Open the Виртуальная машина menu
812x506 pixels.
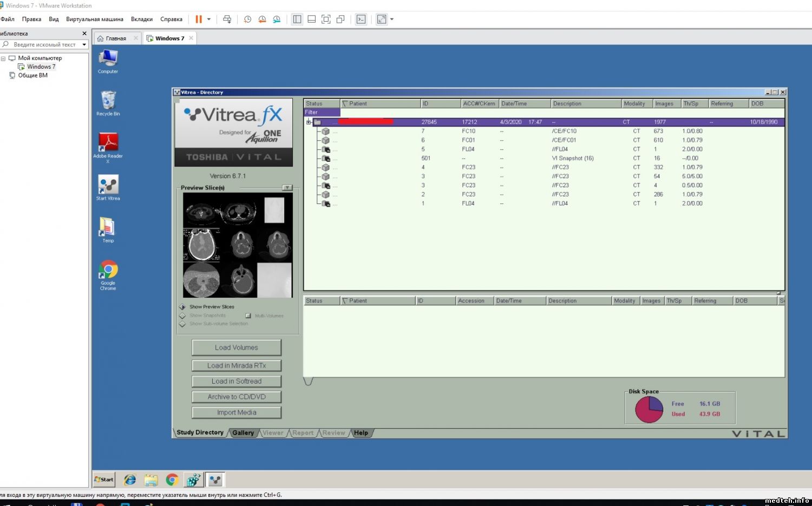pyautogui.click(x=94, y=19)
